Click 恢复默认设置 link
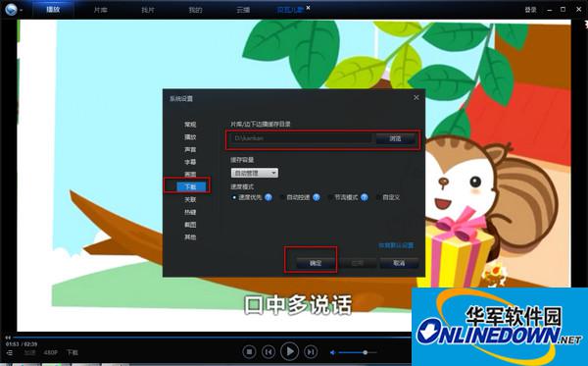This screenshot has height=366, width=588. click(x=396, y=245)
